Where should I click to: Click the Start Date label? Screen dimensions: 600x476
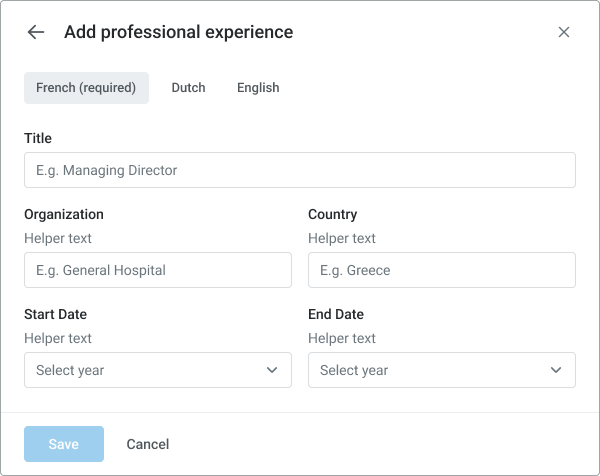57,314
